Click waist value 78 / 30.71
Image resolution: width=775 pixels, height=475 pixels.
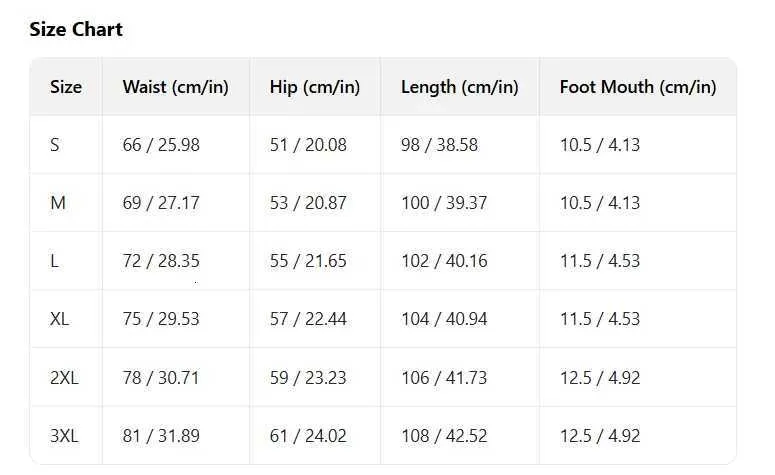pos(161,378)
